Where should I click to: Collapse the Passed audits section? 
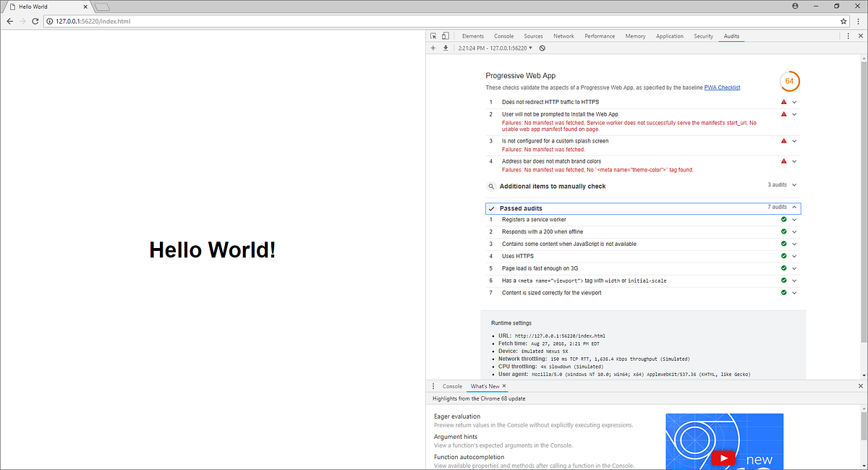793,208
